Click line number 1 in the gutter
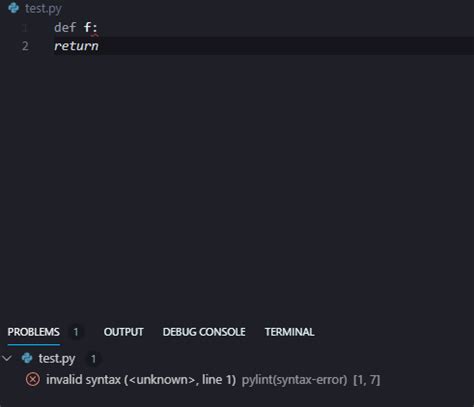The image size is (474, 407). pyautogui.click(x=25, y=28)
